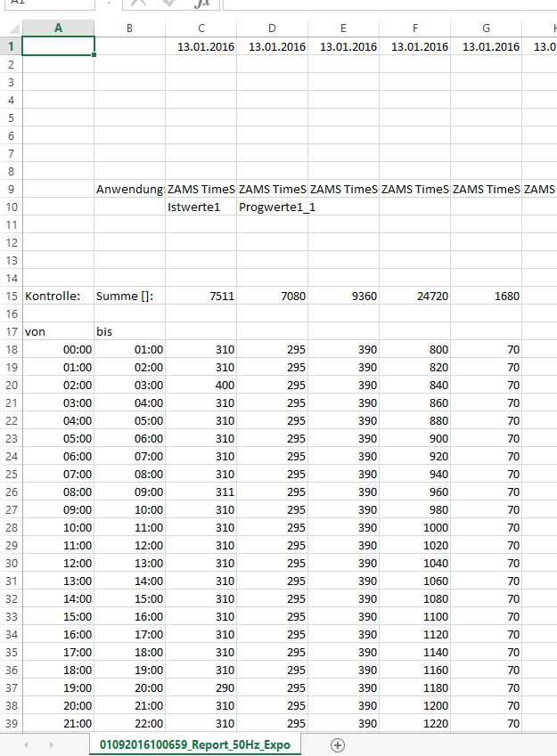The image size is (557, 756).
Task: Click sum value 24720
Action: tap(414, 296)
